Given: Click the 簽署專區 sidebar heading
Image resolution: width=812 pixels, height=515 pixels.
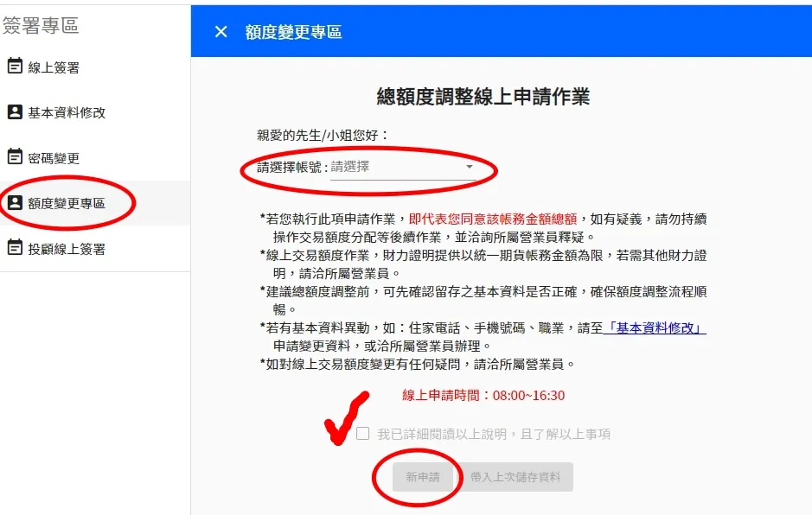Looking at the screenshot, I should [41, 25].
